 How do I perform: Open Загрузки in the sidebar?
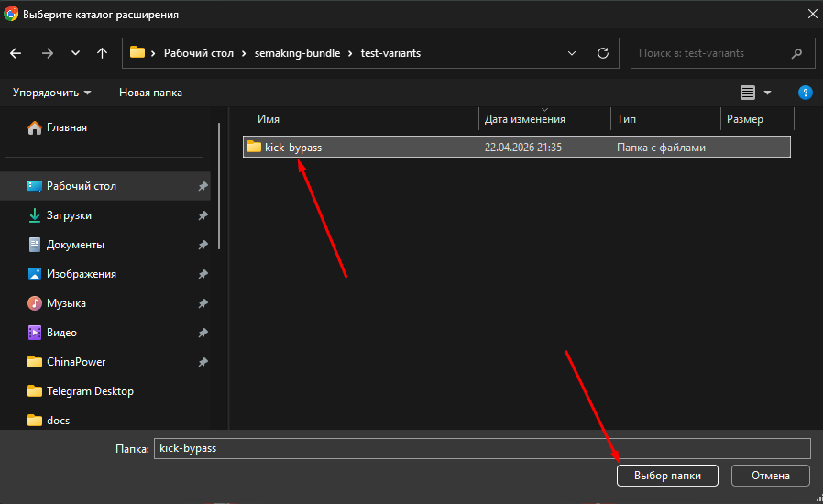(69, 215)
